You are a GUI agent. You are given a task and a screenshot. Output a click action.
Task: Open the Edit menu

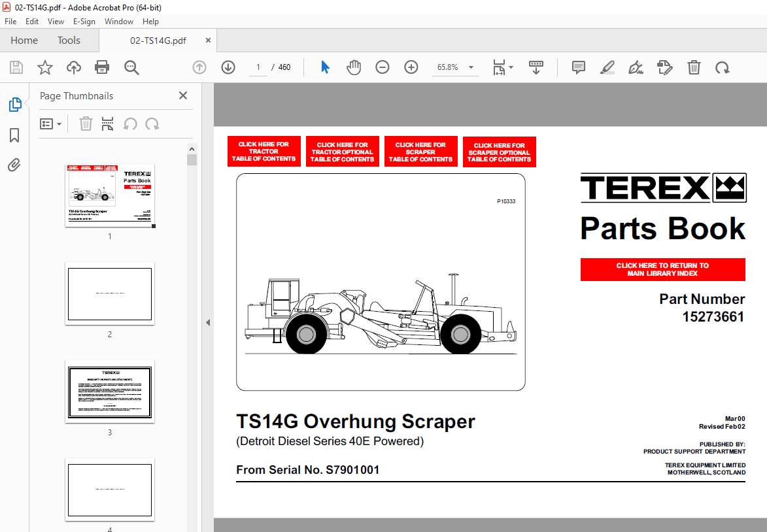click(x=32, y=22)
